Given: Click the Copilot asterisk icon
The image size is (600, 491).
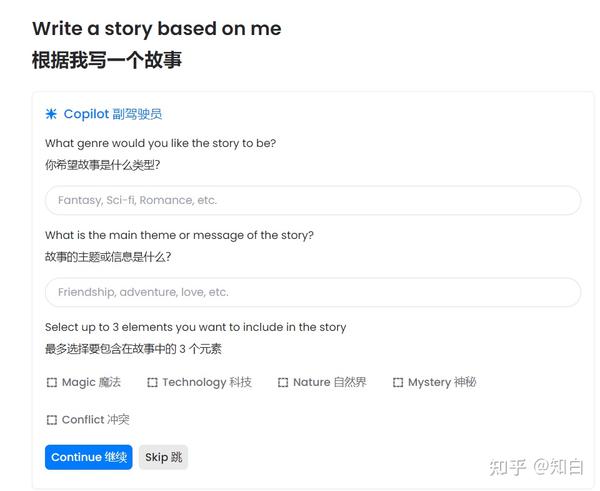Looking at the screenshot, I should coord(51,114).
